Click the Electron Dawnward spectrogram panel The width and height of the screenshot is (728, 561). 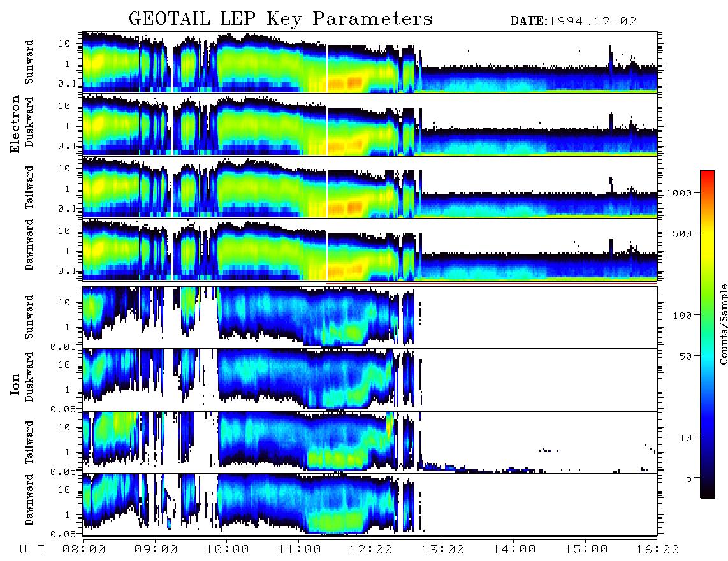(x=370, y=250)
